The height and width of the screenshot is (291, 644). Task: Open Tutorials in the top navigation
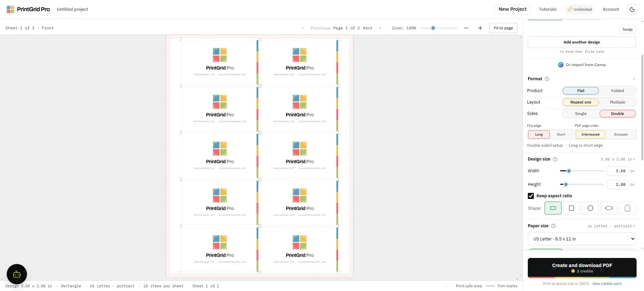coord(548,9)
